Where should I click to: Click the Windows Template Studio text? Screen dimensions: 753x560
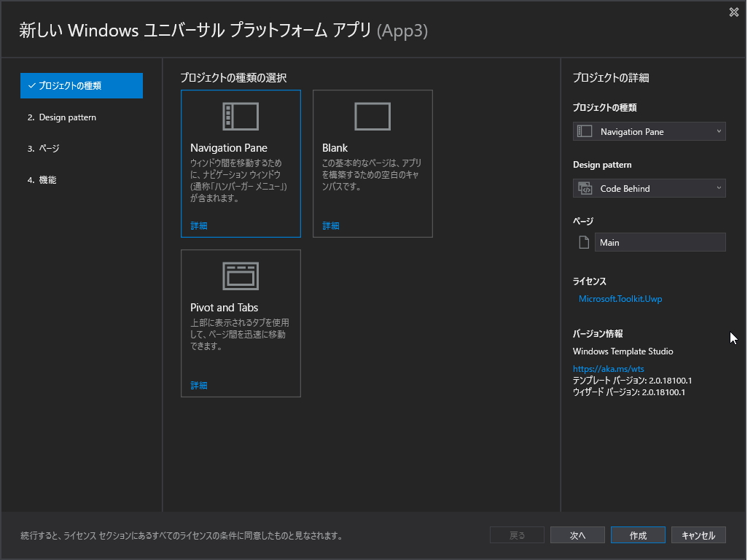coord(623,351)
